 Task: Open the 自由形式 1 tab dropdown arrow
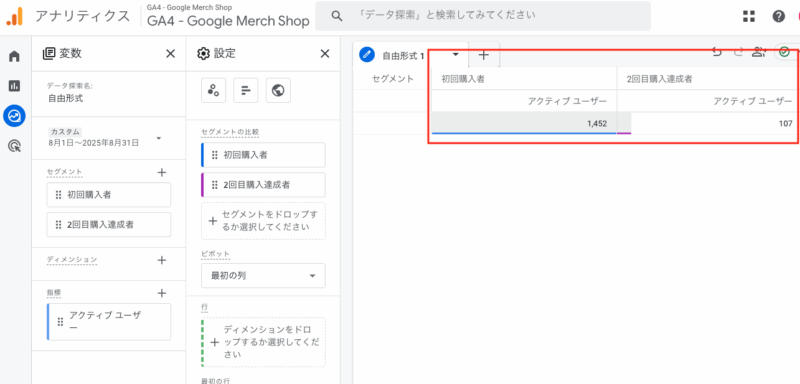(x=456, y=55)
